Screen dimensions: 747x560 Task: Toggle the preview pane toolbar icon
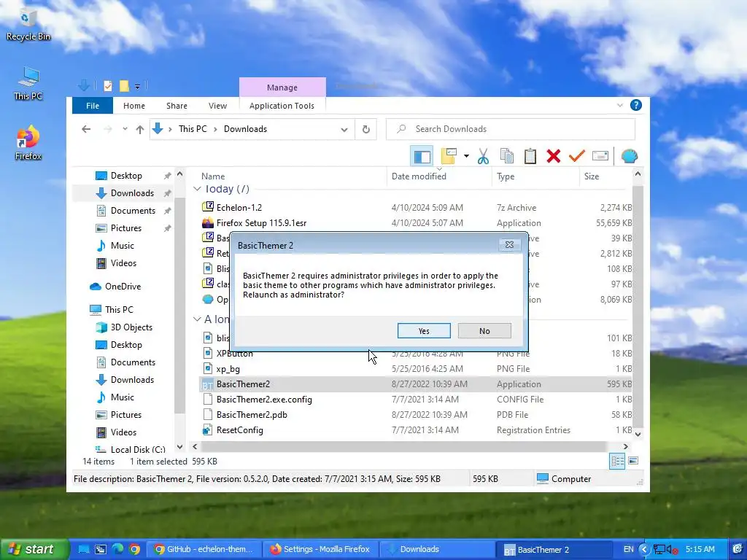422,156
